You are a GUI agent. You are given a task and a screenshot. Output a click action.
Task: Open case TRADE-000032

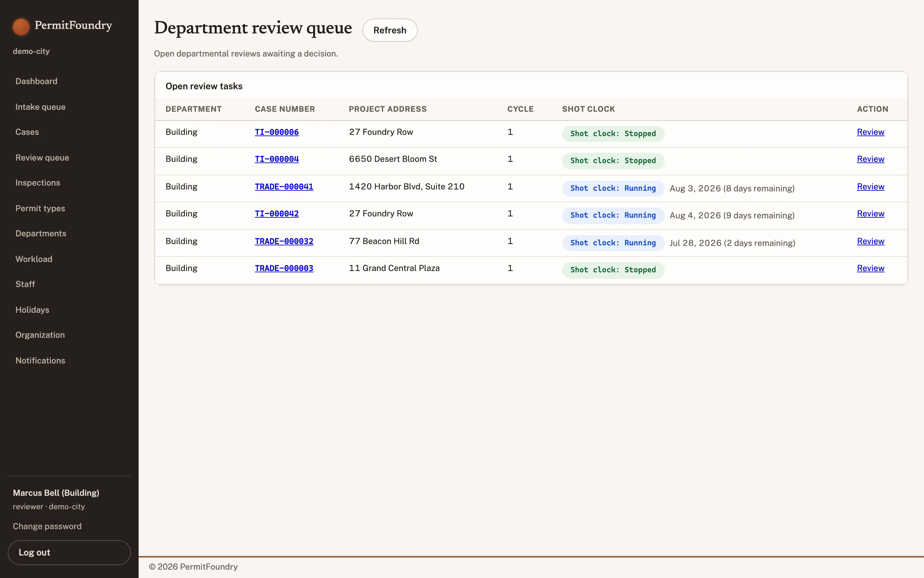[x=284, y=241]
